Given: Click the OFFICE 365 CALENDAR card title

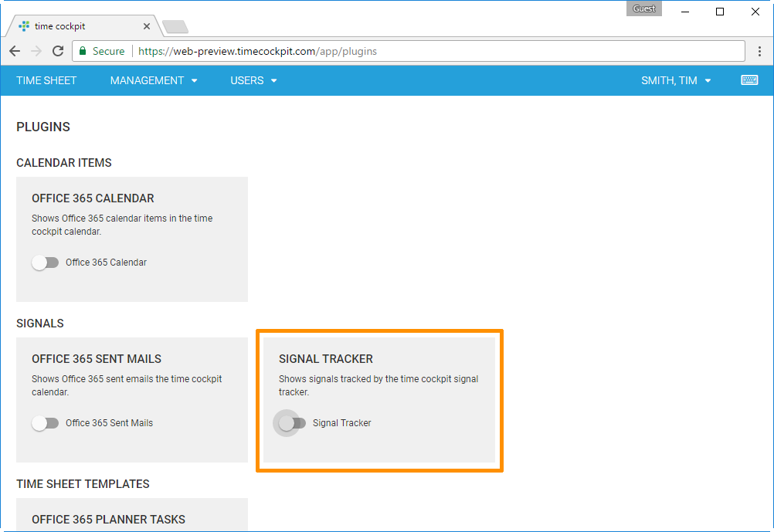Looking at the screenshot, I should pos(93,198).
